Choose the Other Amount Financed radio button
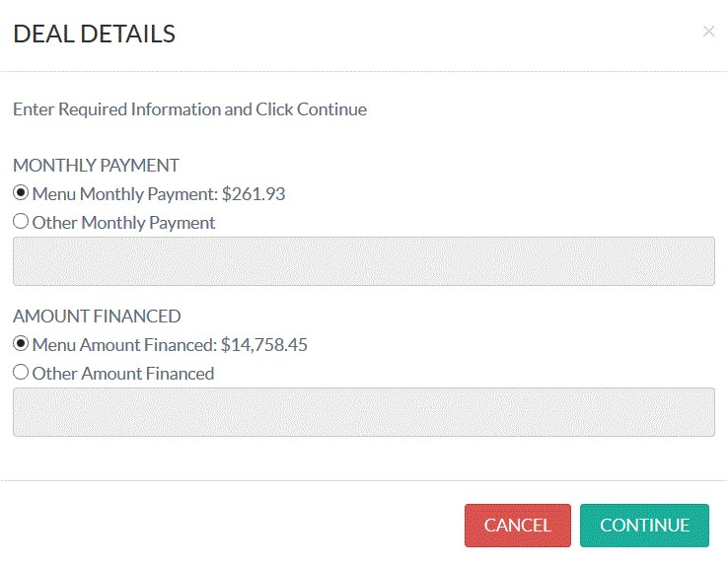Viewport: 728px width, 566px height. point(21,372)
